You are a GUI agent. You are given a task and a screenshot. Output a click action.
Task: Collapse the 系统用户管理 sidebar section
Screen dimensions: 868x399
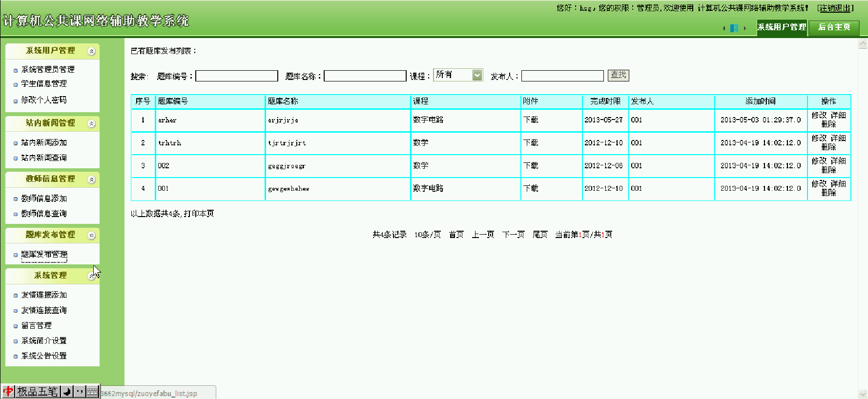click(x=91, y=51)
